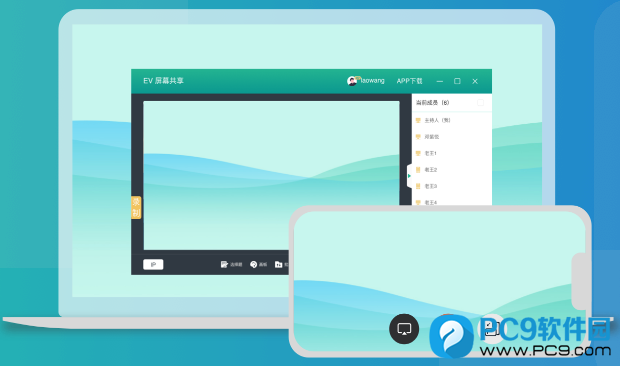Click the APP下载 link
This screenshot has height=366, width=620.
click(410, 81)
